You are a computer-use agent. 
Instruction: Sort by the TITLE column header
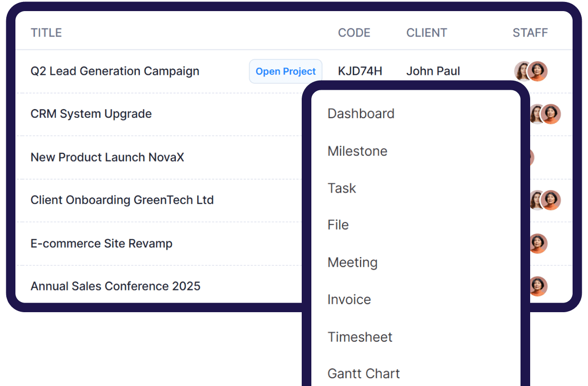coord(46,33)
